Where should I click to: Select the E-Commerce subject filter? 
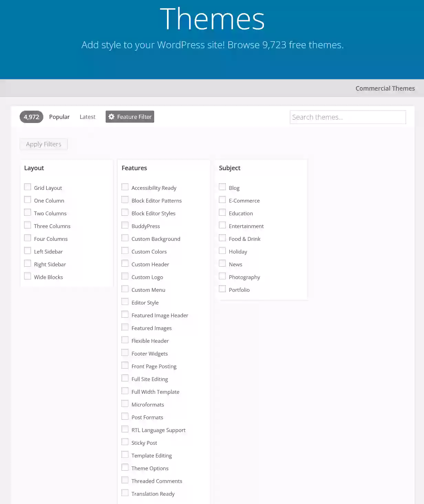click(x=222, y=199)
